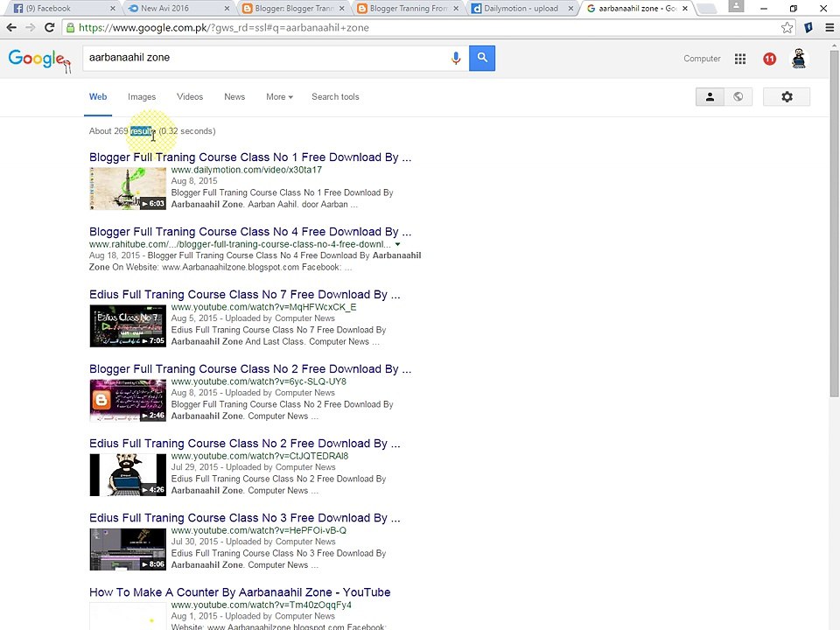Image resolution: width=840 pixels, height=630 pixels.
Task: Open Edius Full Traning Course Class No 2 link
Action: point(244,443)
